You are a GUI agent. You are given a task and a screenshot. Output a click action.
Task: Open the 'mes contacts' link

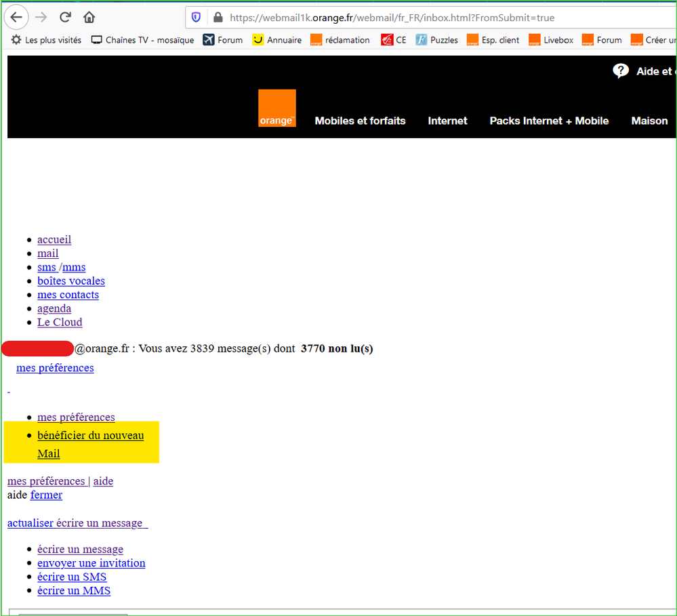tap(68, 295)
